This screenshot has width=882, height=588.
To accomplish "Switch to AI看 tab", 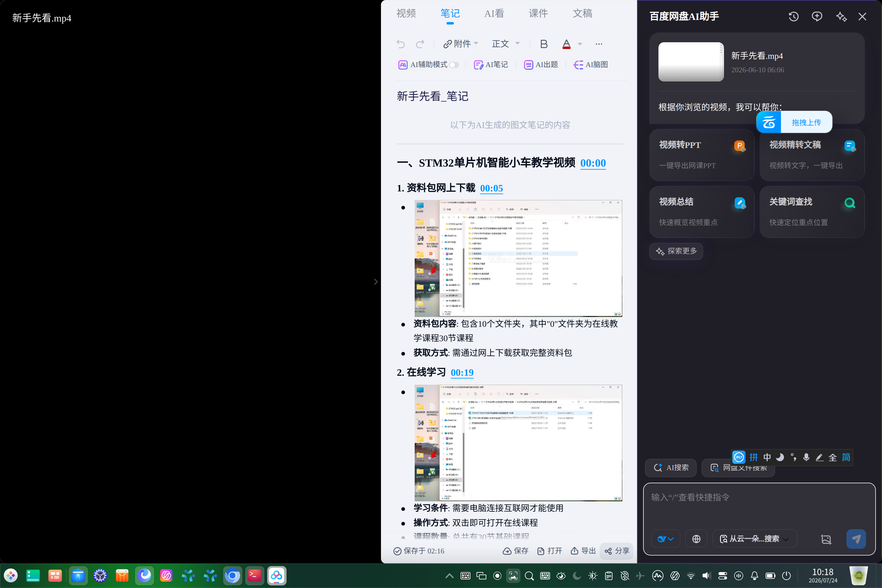I will pyautogui.click(x=494, y=13).
